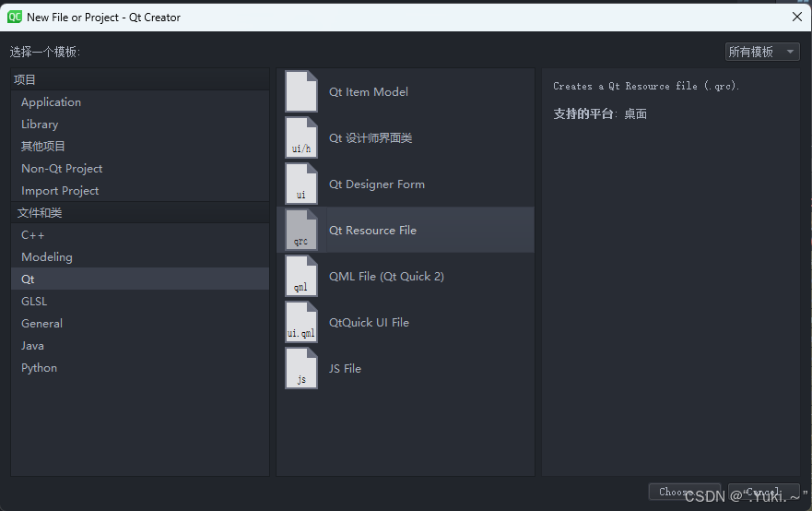This screenshot has height=511, width=812.
Task: Select the Modeling category
Action: 140,257
